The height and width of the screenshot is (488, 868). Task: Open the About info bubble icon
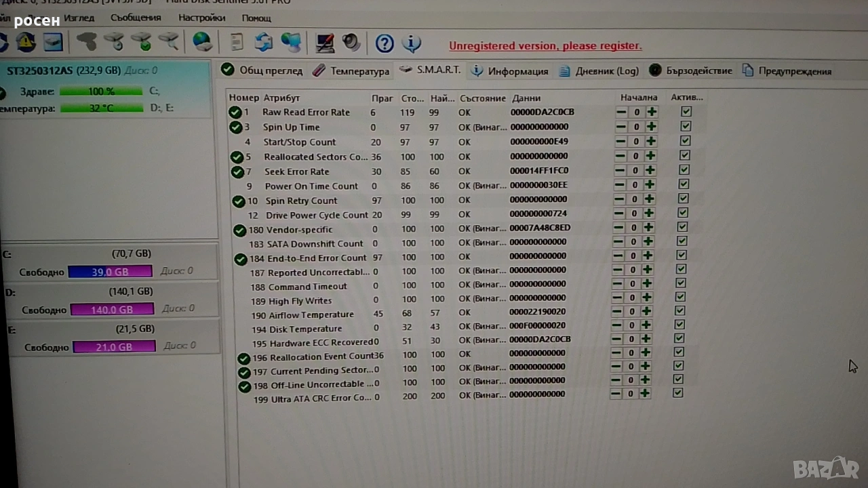tap(411, 44)
